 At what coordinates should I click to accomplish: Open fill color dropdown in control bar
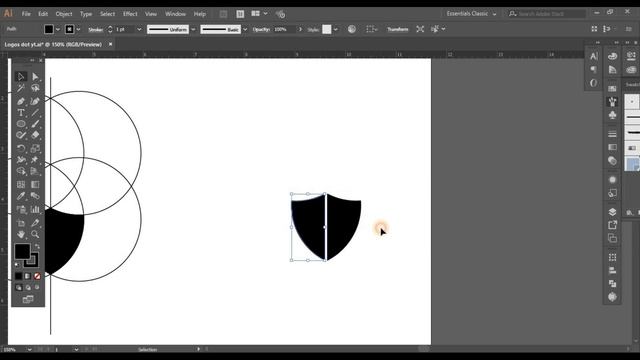pyautogui.click(x=58, y=29)
